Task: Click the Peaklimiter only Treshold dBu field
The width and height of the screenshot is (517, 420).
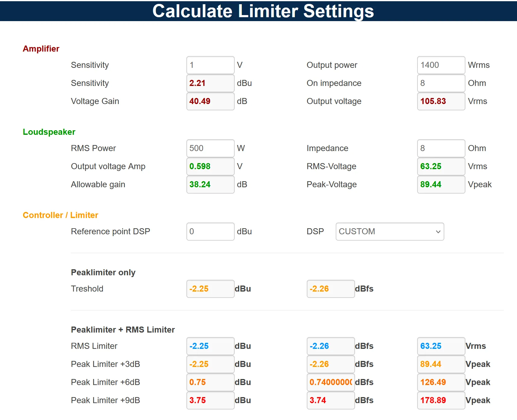Action: [211, 289]
